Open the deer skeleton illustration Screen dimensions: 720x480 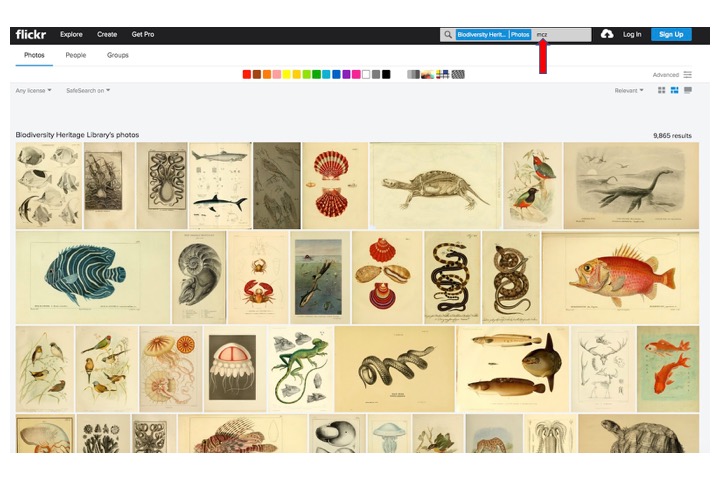(x=603, y=369)
